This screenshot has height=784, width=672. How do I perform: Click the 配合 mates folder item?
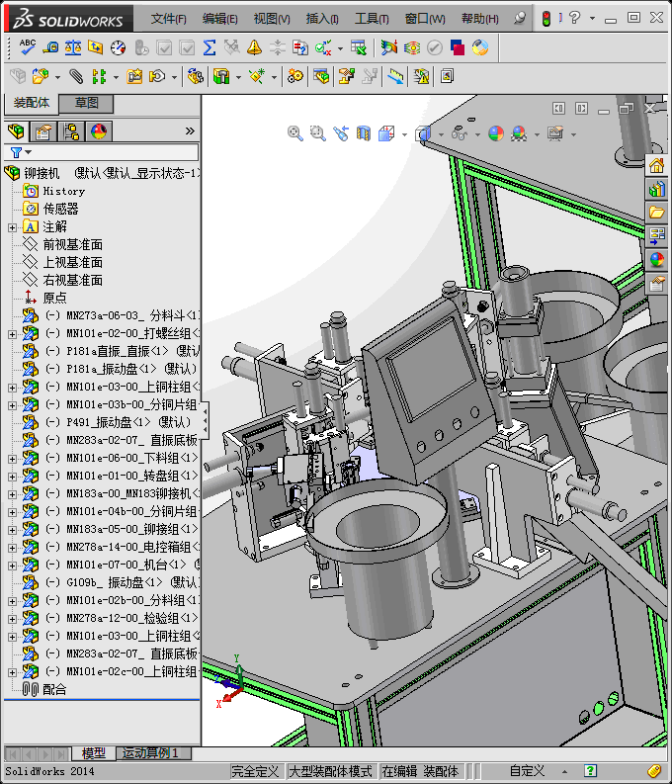pos(54,689)
